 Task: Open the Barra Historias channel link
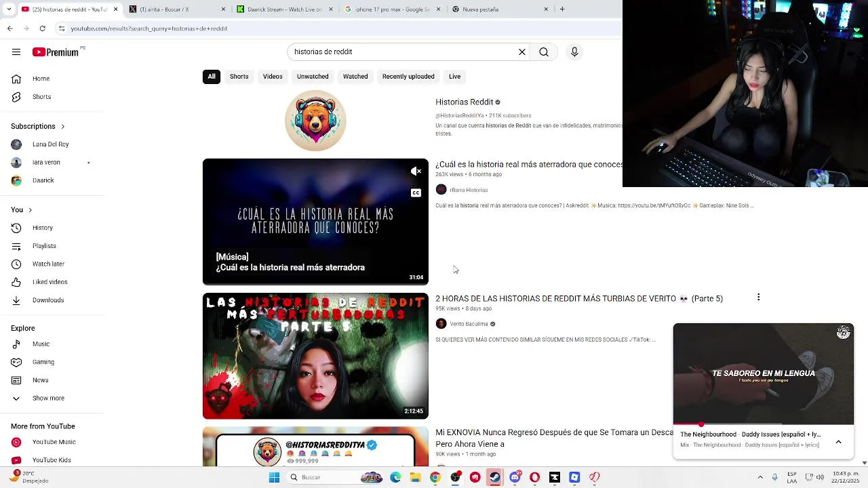[x=469, y=190]
